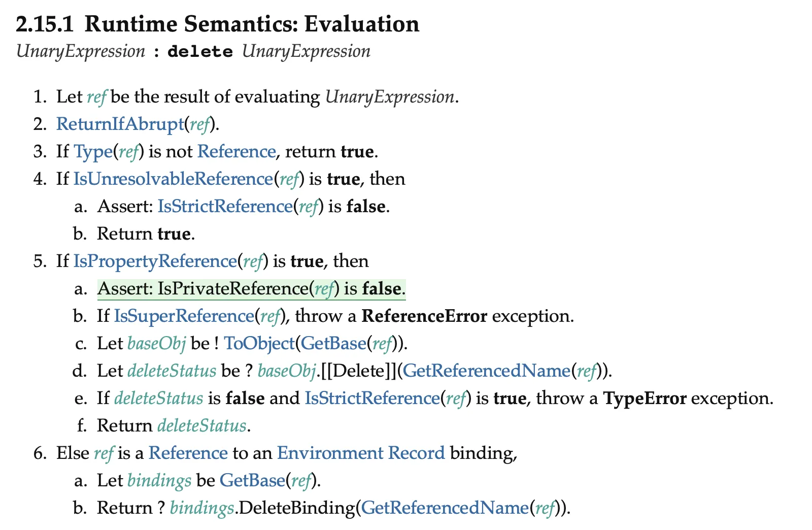The image size is (812, 530).
Task: Open the IsPropertyReference link in step 5
Action: click(155, 261)
